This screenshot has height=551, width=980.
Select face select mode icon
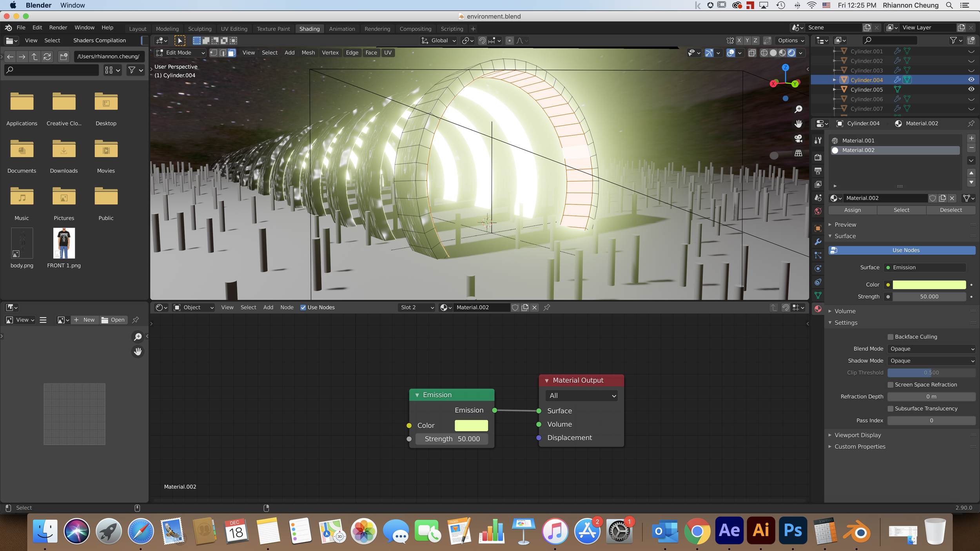point(232,53)
